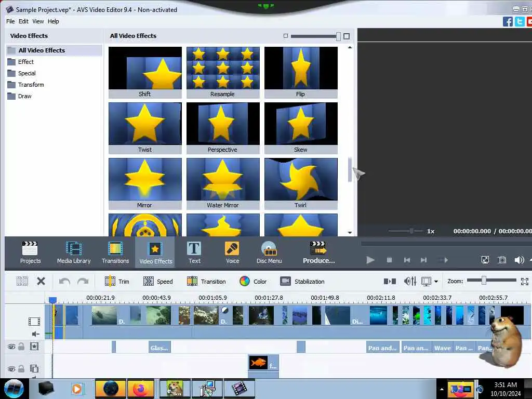Select All Video Effects folder
This screenshot has width=532, height=399.
54,50
